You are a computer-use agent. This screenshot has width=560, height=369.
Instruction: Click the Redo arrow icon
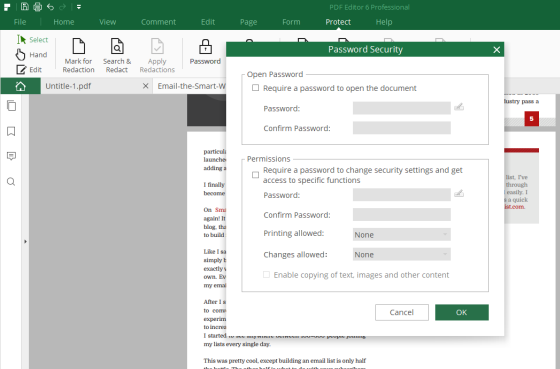(x=62, y=7)
